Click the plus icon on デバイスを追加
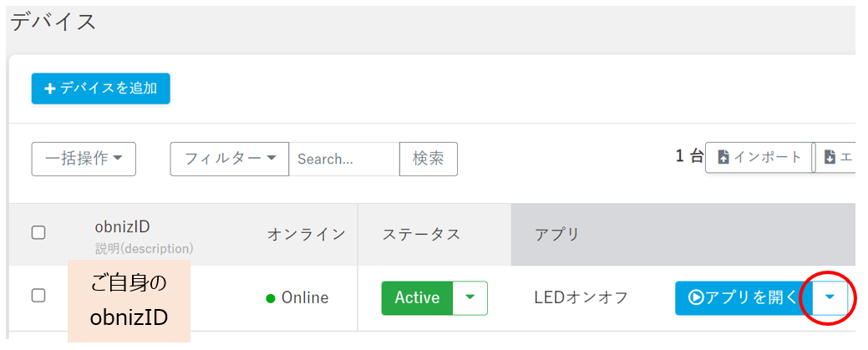The image size is (868, 350). (x=50, y=89)
